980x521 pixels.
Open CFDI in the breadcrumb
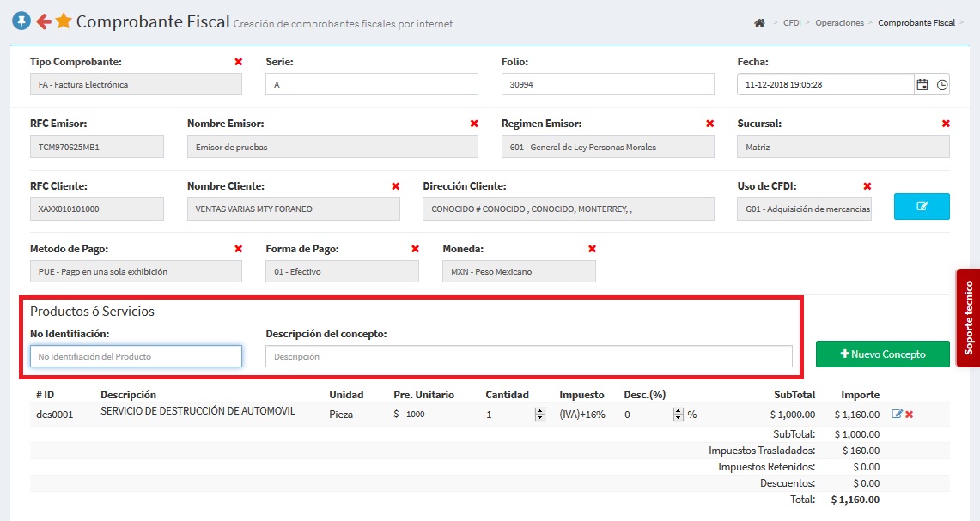click(x=792, y=23)
